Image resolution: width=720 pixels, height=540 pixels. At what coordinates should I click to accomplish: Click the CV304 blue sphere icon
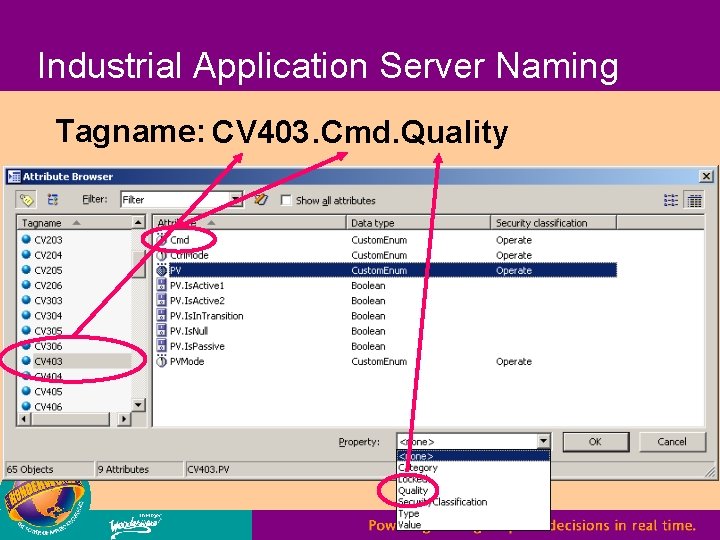pos(26,315)
